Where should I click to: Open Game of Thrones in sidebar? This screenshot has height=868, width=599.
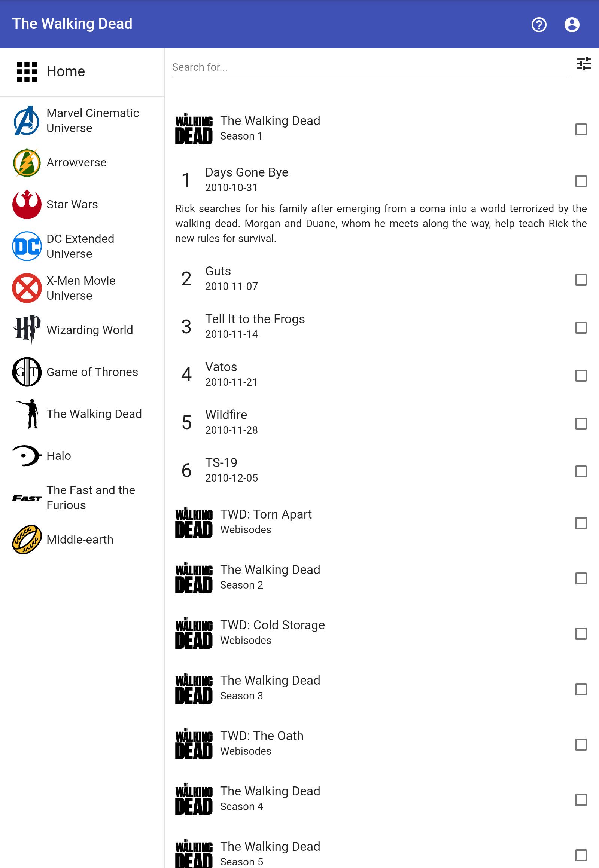82,372
